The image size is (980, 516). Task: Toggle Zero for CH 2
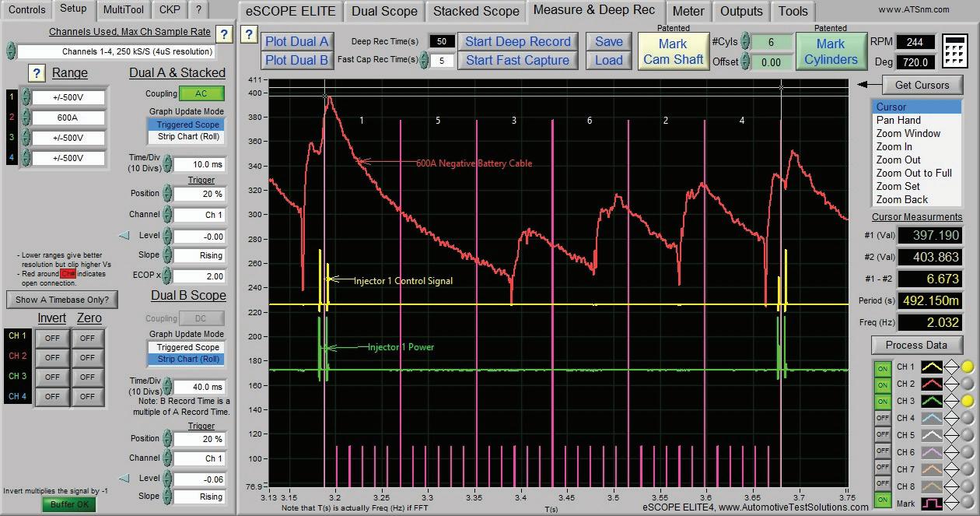[87, 357]
